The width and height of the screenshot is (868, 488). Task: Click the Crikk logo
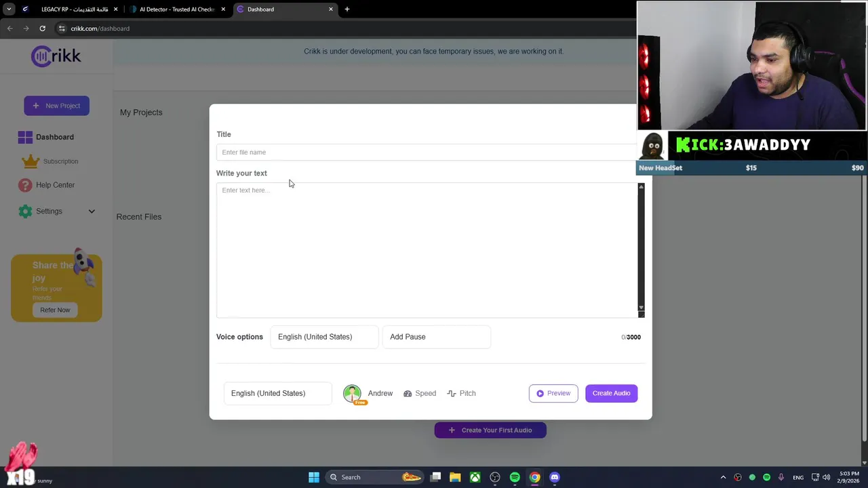click(x=56, y=56)
